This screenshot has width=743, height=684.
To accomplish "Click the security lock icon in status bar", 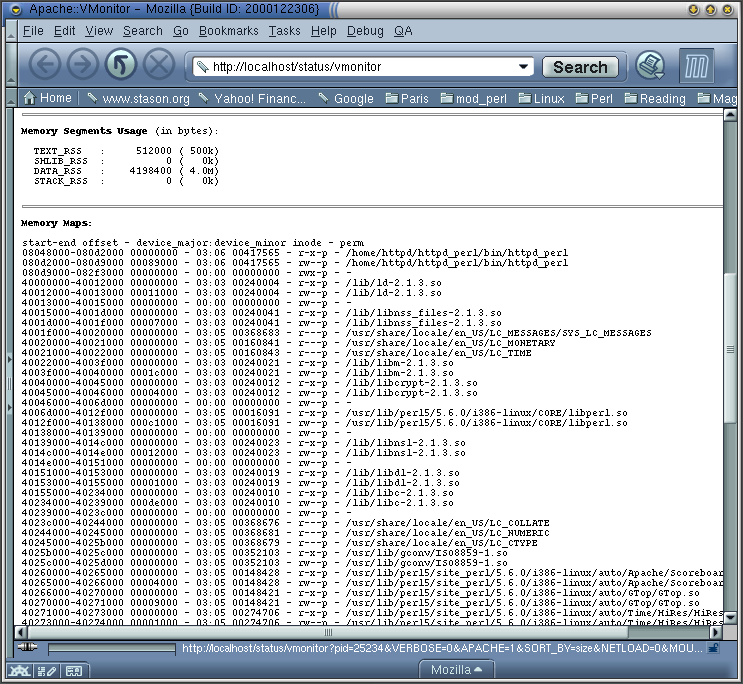I will (714, 648).
